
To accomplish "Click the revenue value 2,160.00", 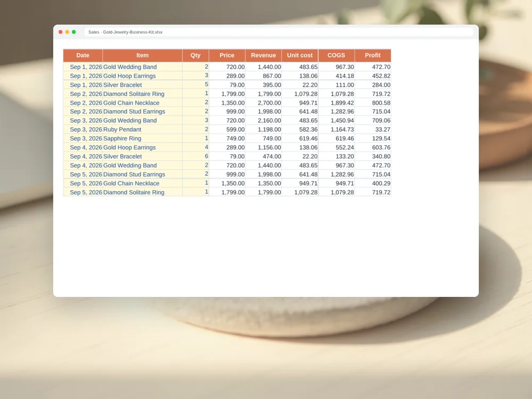I will [269, 120].
